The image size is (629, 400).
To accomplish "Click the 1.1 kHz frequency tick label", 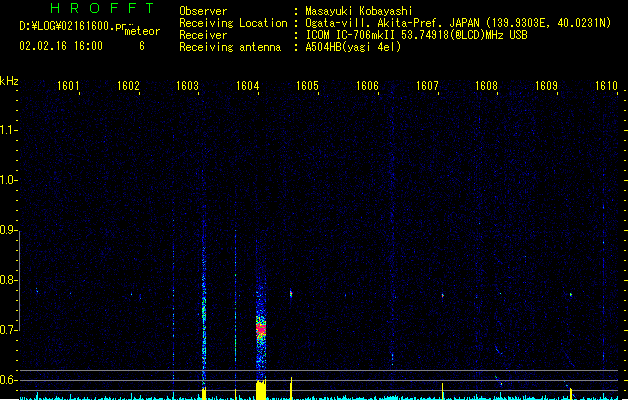I will pyautogui.click(x=7, y=130).
